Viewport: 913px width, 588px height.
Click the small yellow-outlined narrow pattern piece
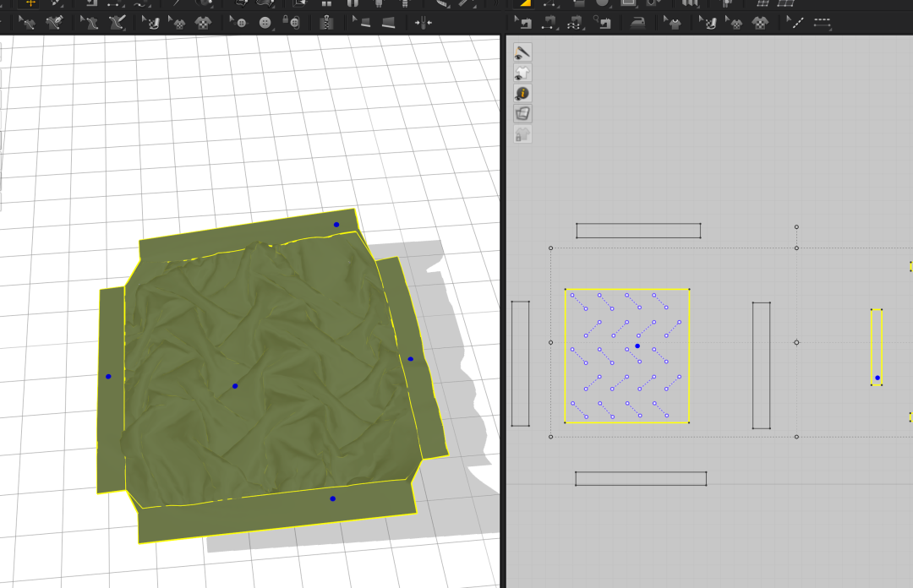[x=877, y=347]
